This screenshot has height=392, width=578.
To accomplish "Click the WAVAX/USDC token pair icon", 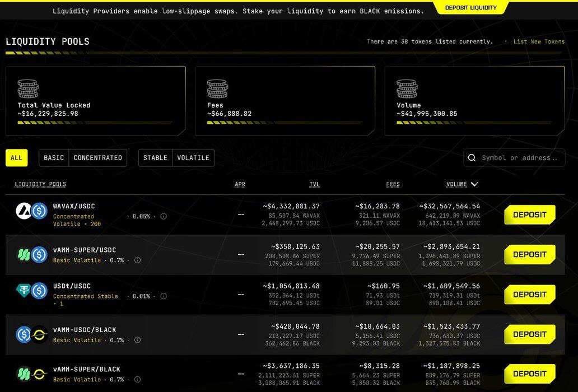I will pyautogui.click(x=31, y=211).
